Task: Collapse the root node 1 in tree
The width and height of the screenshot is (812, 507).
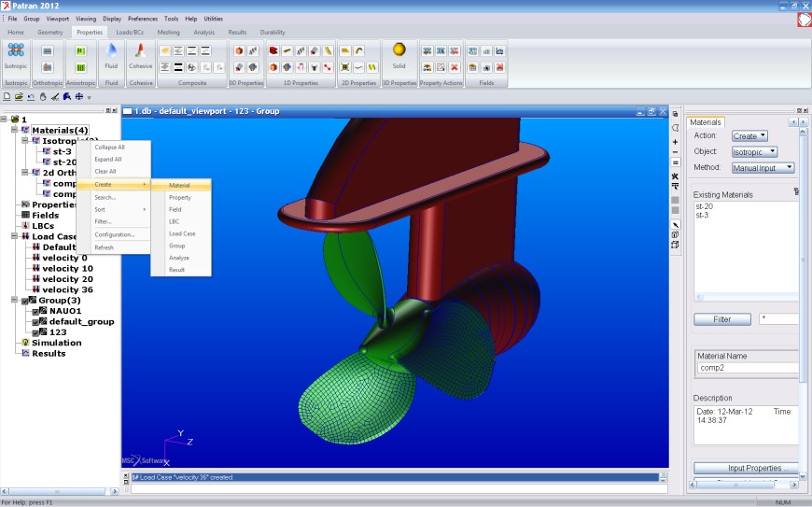Action: click(x=4, y=120)
